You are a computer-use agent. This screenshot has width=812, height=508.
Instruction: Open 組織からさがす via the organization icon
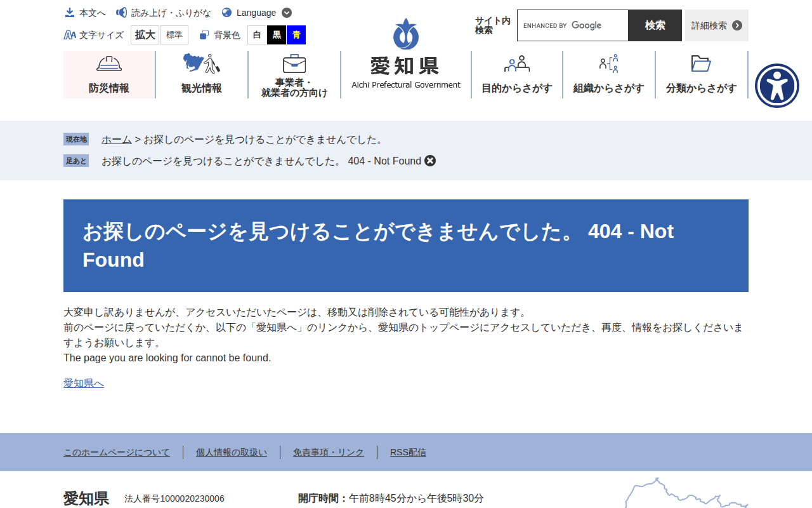click(x=609, y=63)
